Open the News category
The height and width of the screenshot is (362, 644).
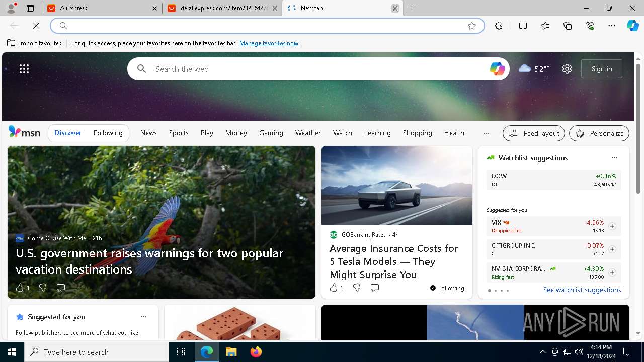(148, 133)
